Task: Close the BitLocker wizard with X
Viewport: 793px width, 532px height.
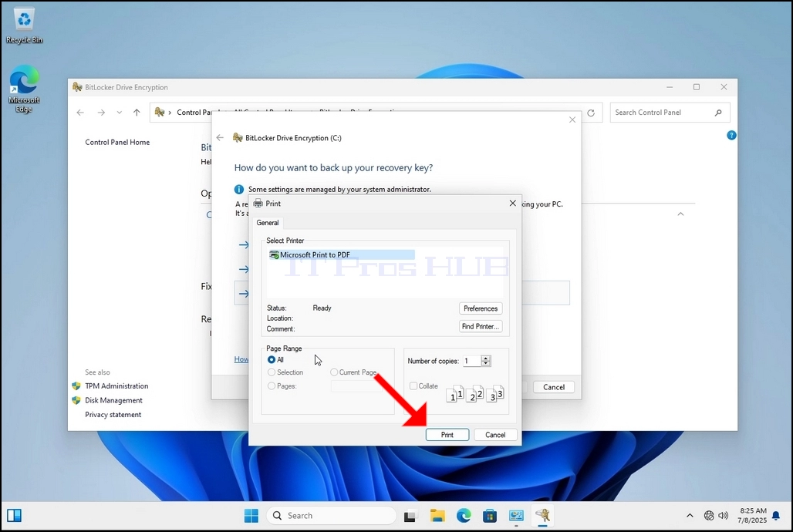Action: tap(572, 120)
